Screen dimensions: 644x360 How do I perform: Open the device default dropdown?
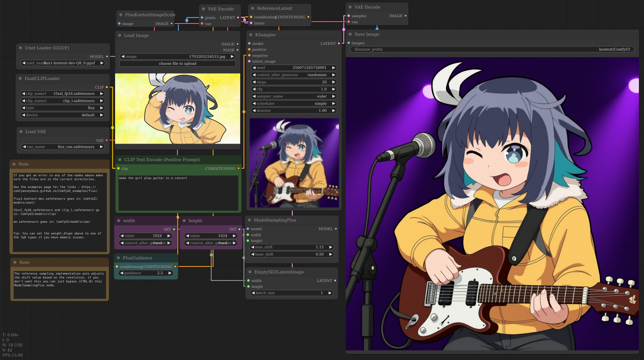pyautogui.click(x=62, y=115)
